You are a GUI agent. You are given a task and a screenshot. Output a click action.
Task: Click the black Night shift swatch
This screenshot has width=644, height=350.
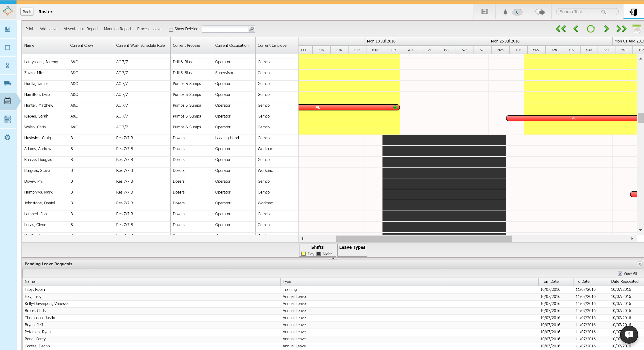(319, 254)
